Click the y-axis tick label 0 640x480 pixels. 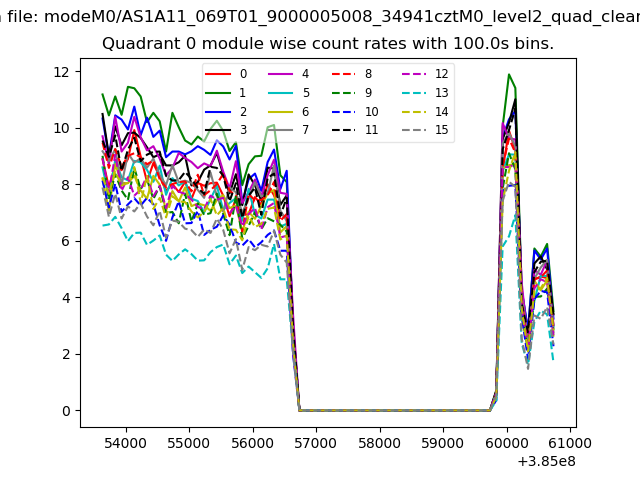coord(63,410)
